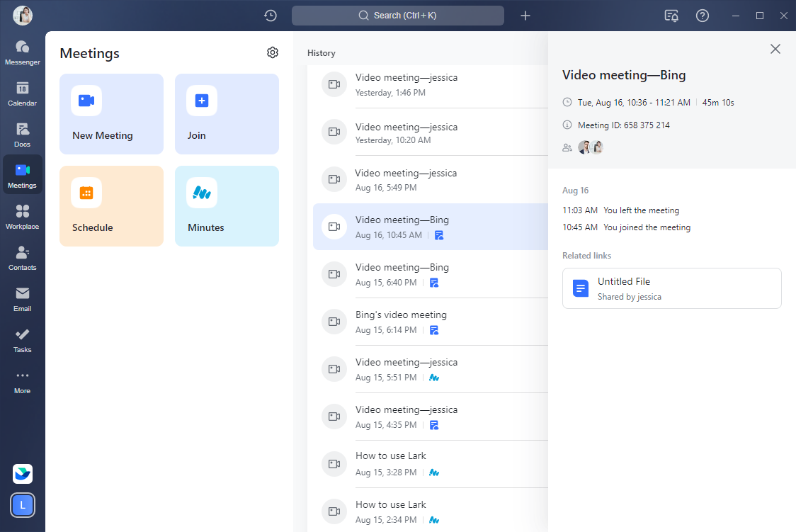Open Docs in the left sidebar
796x532 pixels.
coord(23,135)
